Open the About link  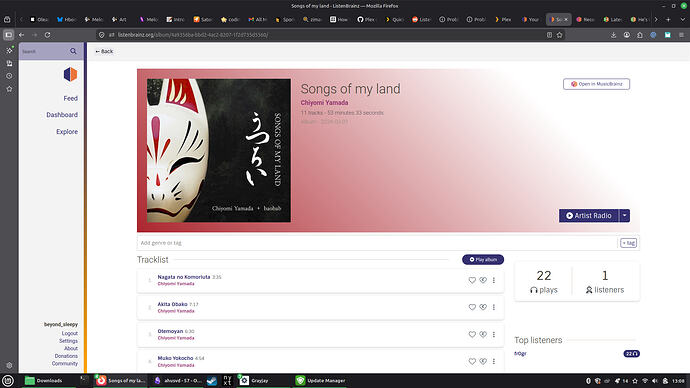click(x=71, y=348)
